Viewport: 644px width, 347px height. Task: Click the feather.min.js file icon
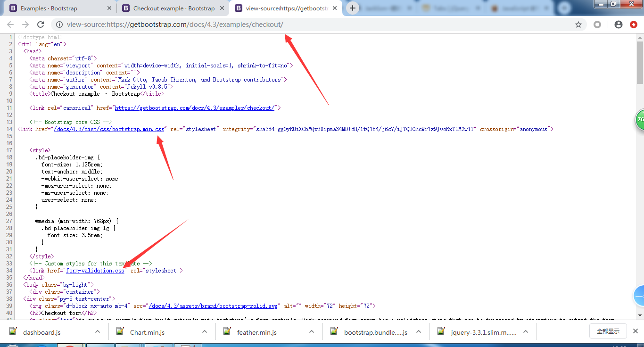(227, 331)
